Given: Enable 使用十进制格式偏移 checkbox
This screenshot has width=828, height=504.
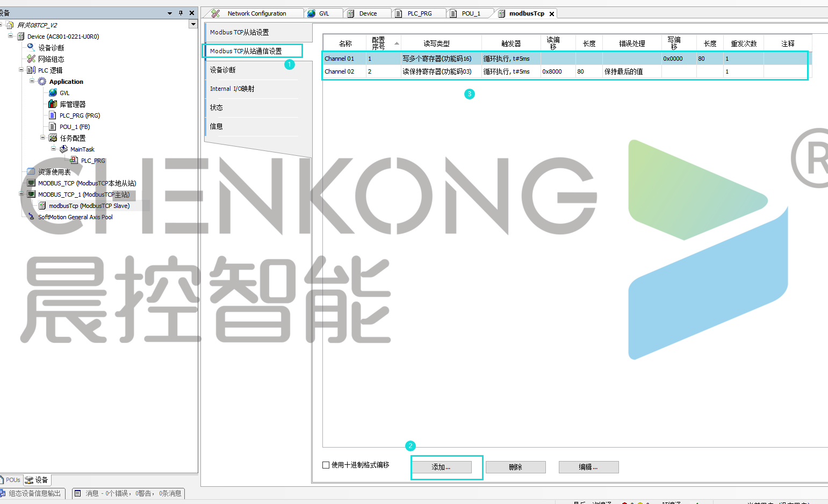Looking at the screenshot, I should (326, 465).
